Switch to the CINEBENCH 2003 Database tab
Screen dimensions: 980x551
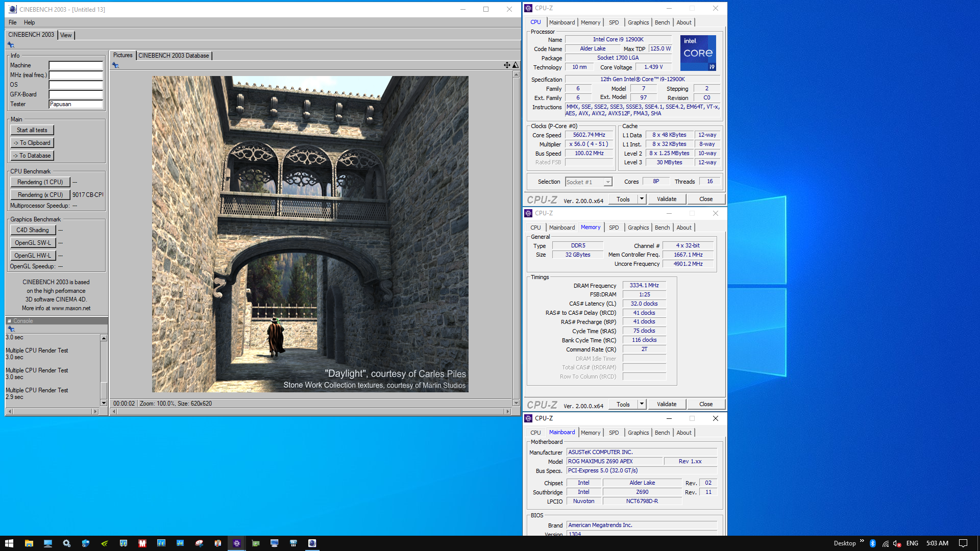[174, 56]
